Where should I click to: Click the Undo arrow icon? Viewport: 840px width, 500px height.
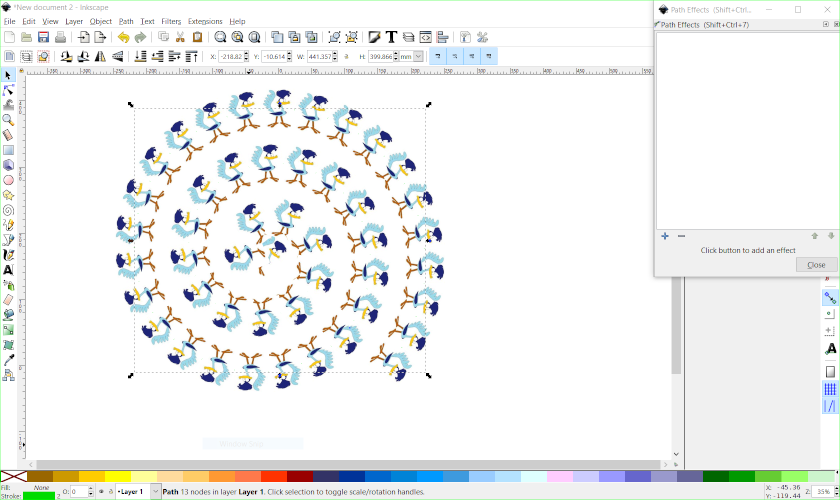point(123,37)
